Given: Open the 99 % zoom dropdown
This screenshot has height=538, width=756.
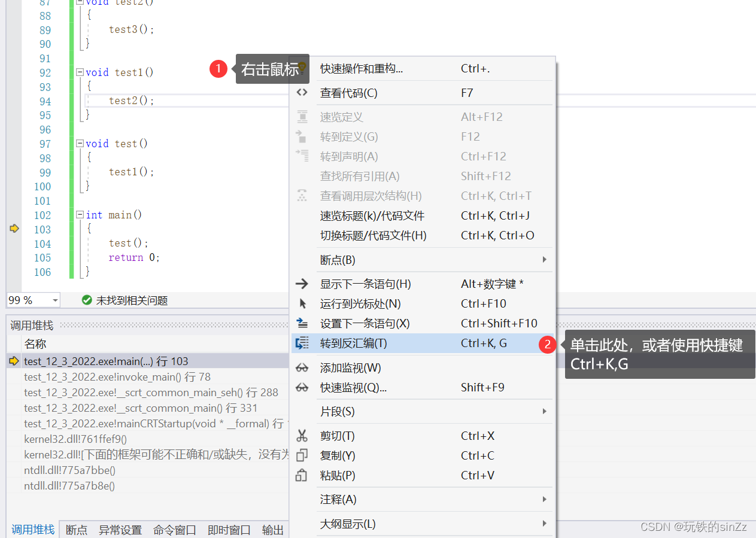Looking at the screenshot, I should [x=55, y=300].
